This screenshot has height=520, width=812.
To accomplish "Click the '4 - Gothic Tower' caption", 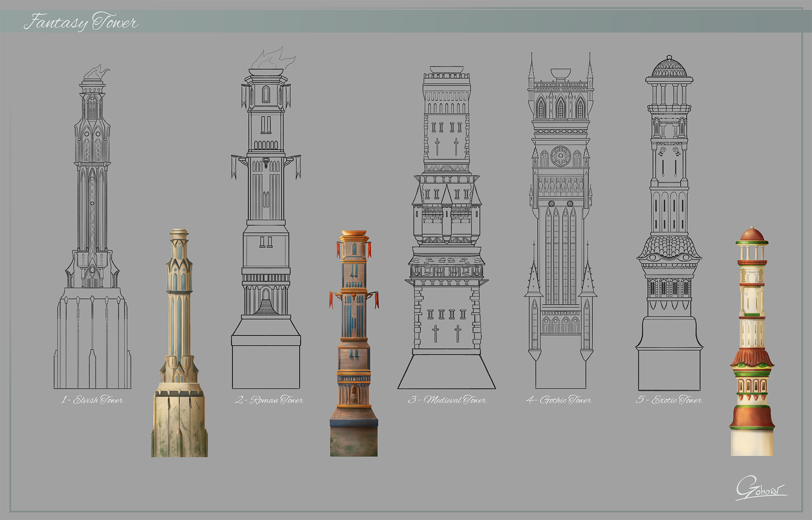I will (x=559, y=400).
